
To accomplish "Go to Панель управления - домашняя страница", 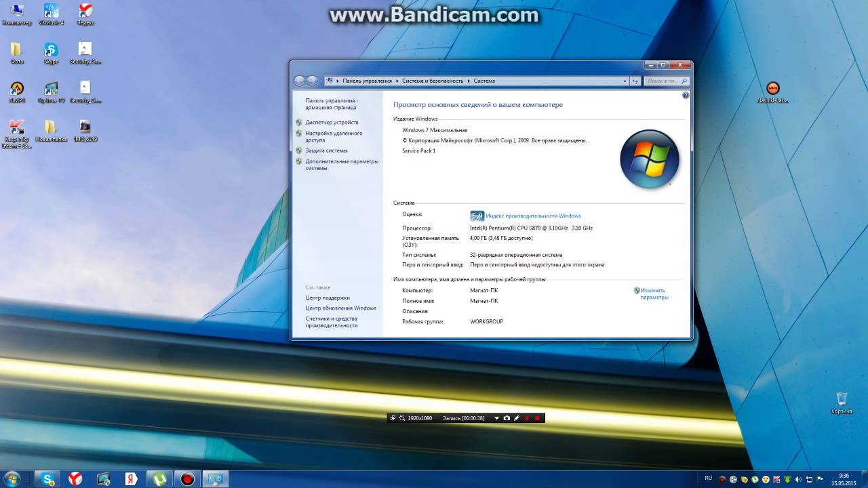I will (x=332, y=104).
